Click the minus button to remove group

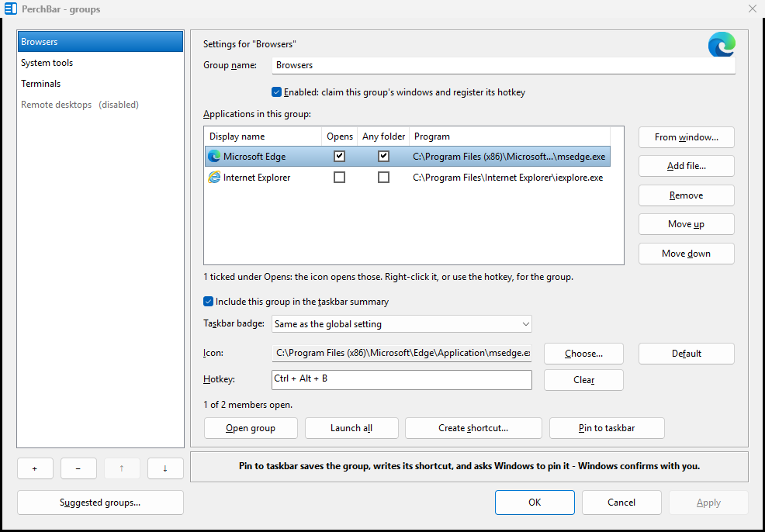[78, 468]
